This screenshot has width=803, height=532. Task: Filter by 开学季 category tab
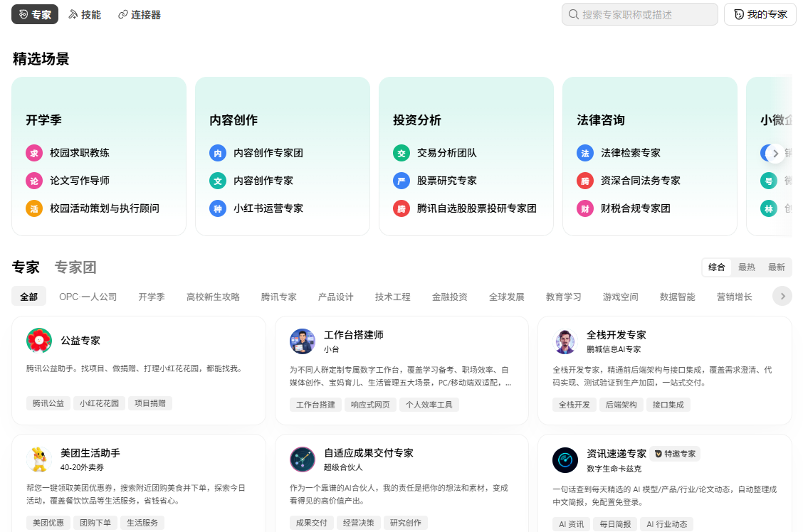point(152,297)
